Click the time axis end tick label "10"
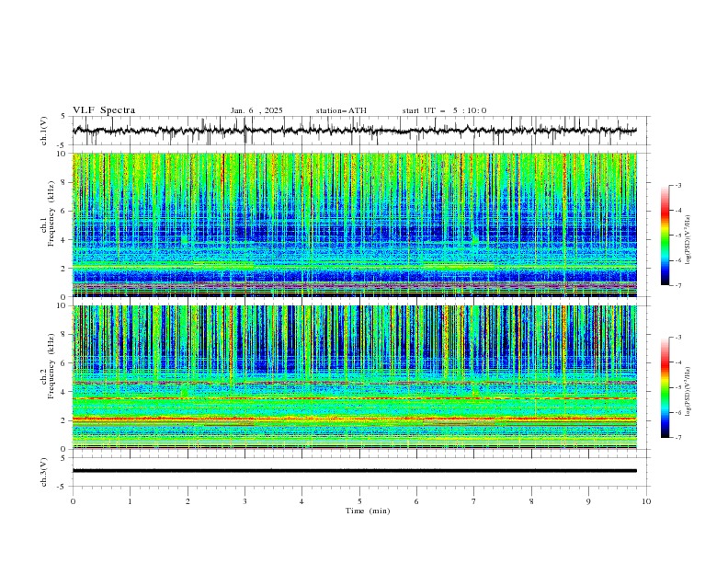 click(646, 501)
